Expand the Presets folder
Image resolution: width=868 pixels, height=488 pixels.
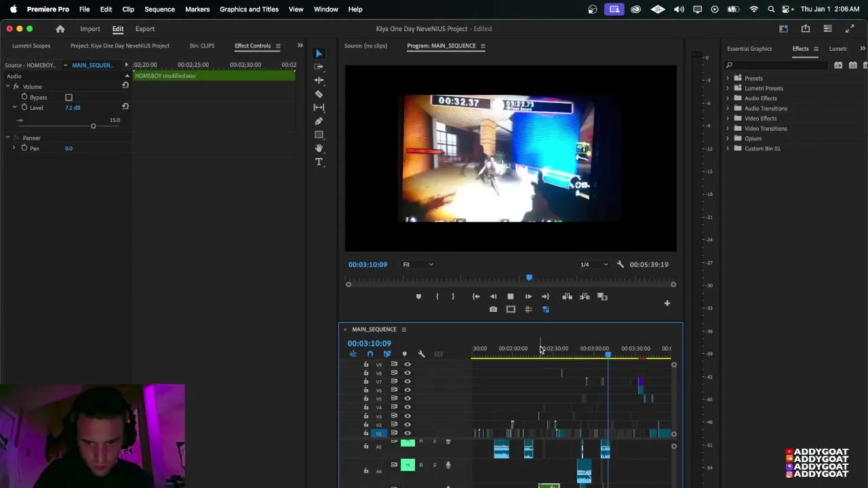coord(728,78)
